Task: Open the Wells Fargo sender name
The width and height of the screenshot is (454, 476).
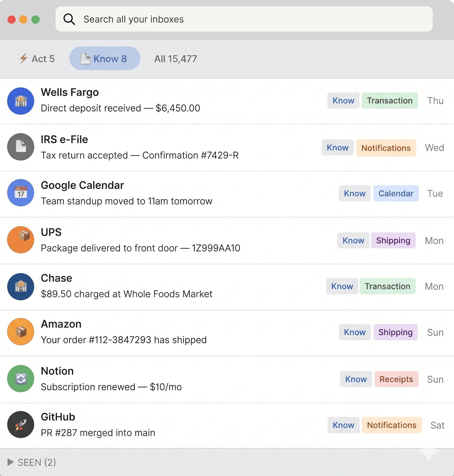Action: point(70,92)
